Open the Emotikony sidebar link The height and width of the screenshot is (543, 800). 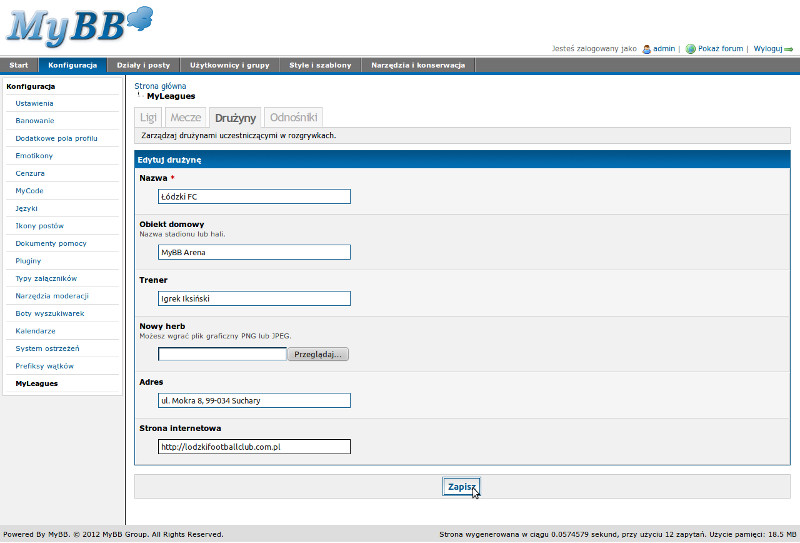pyautogui.click(x=34, y=156)
